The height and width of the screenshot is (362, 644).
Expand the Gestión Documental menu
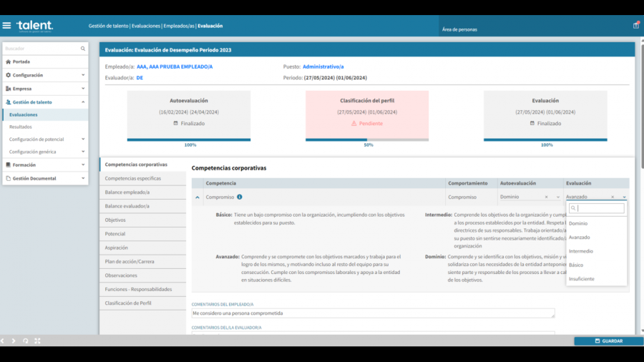[x=45, y=179]
